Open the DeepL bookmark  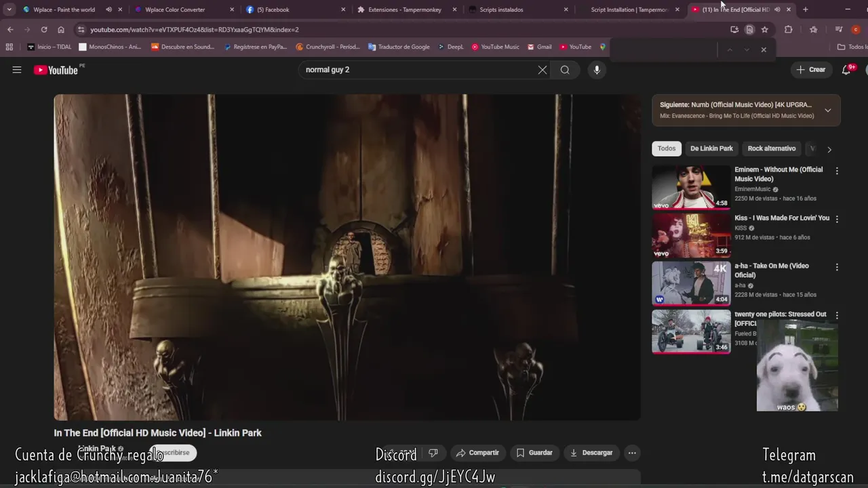point(450,47)
